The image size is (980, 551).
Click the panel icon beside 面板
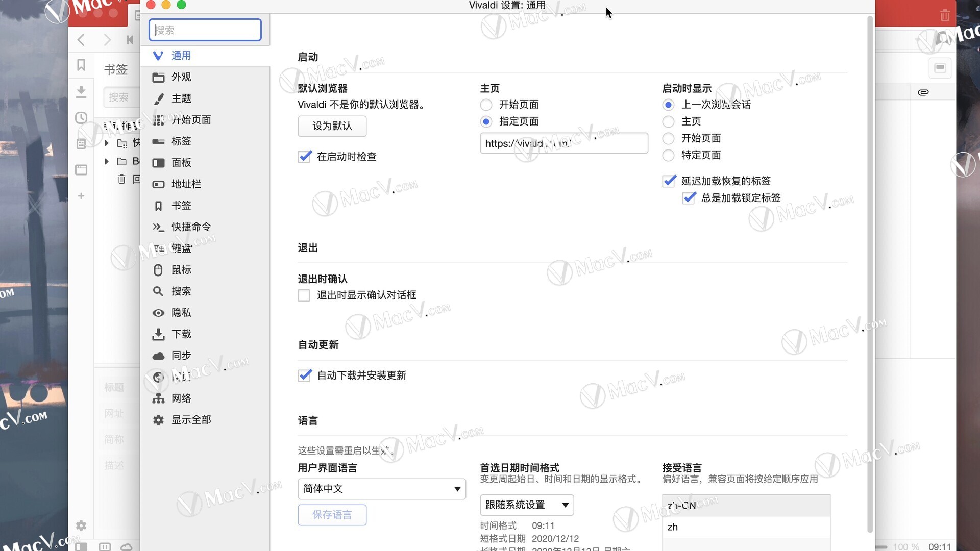point(158,163)
